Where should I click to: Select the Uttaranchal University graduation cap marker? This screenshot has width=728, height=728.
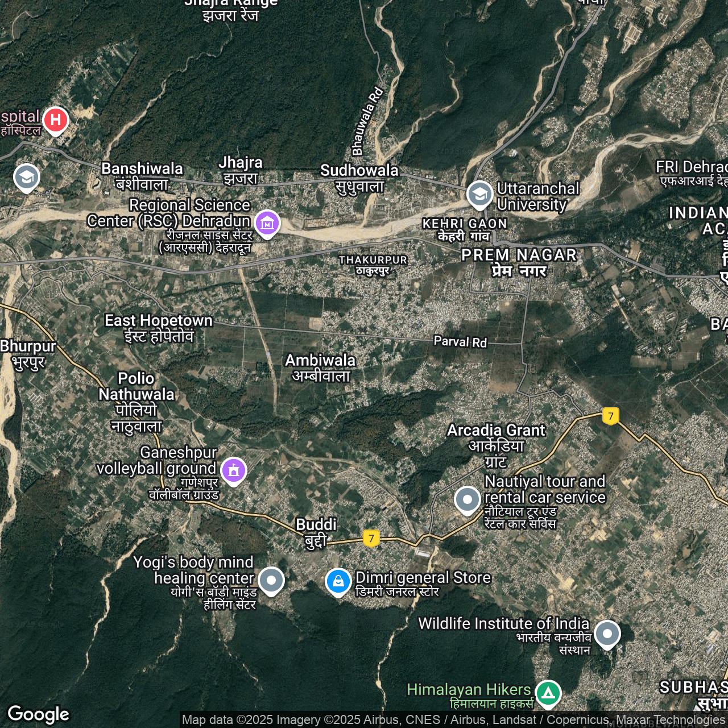[479, 194]
